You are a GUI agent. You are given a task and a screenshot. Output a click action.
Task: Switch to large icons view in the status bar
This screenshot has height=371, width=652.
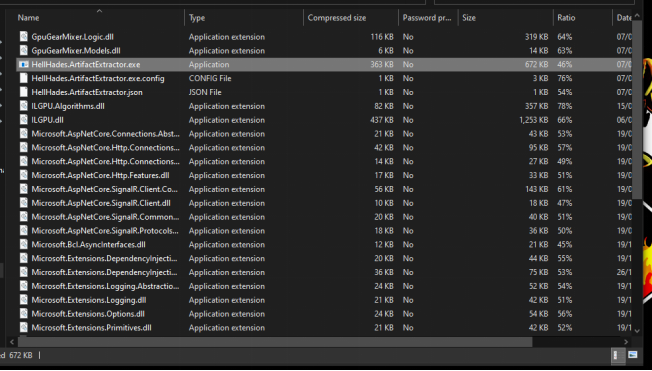pos(632,355)
